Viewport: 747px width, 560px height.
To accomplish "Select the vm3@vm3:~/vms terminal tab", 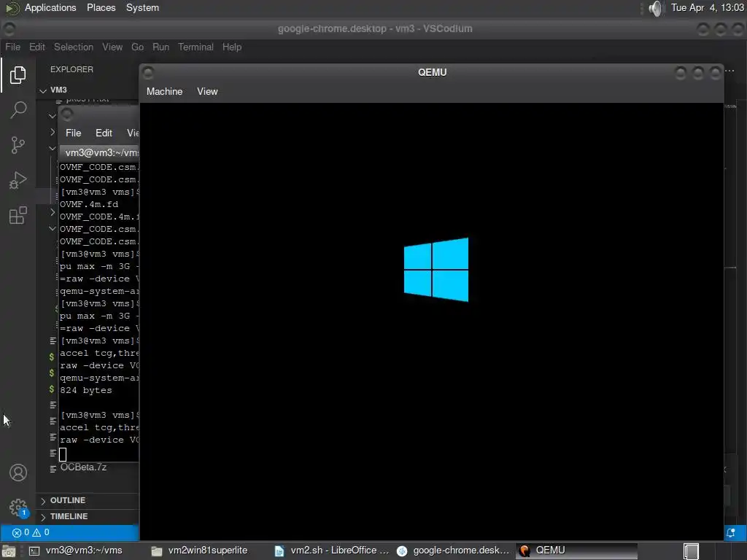I will click(x=99, y=152).
